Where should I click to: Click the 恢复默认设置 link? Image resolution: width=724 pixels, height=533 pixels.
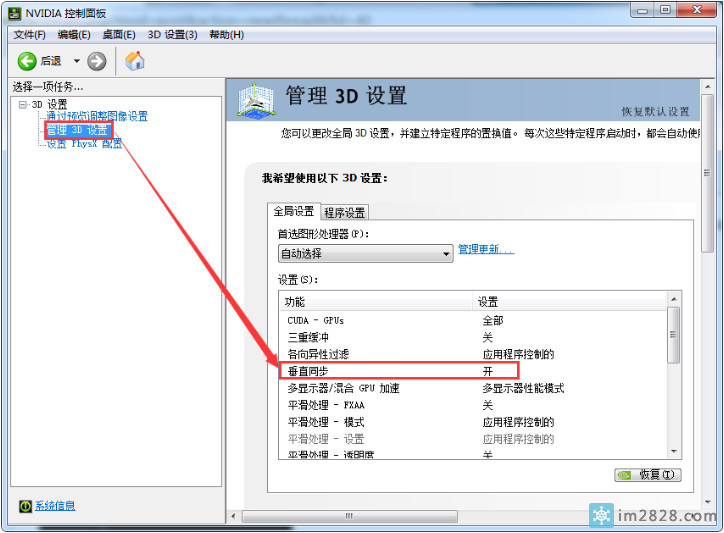[655, 112]
